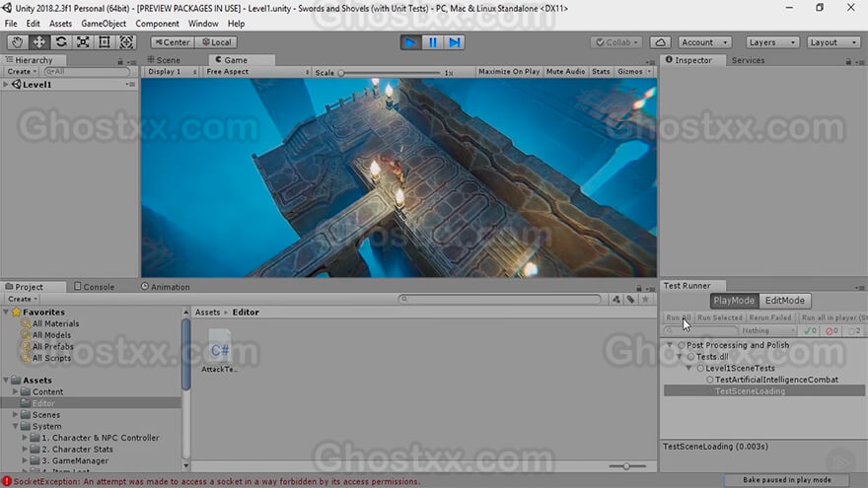Select the combined Transform tool

click(126, 42)
